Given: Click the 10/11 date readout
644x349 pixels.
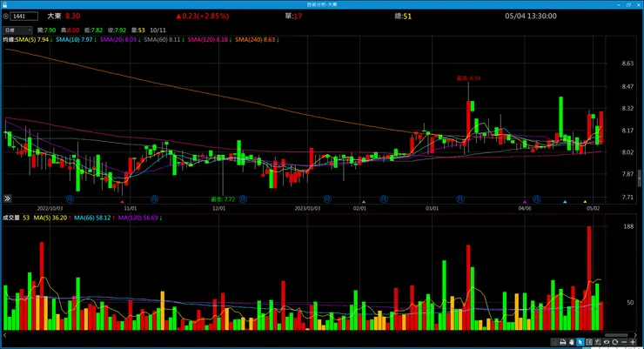Looking at the screenshot, I should click(x=158, y=30).
